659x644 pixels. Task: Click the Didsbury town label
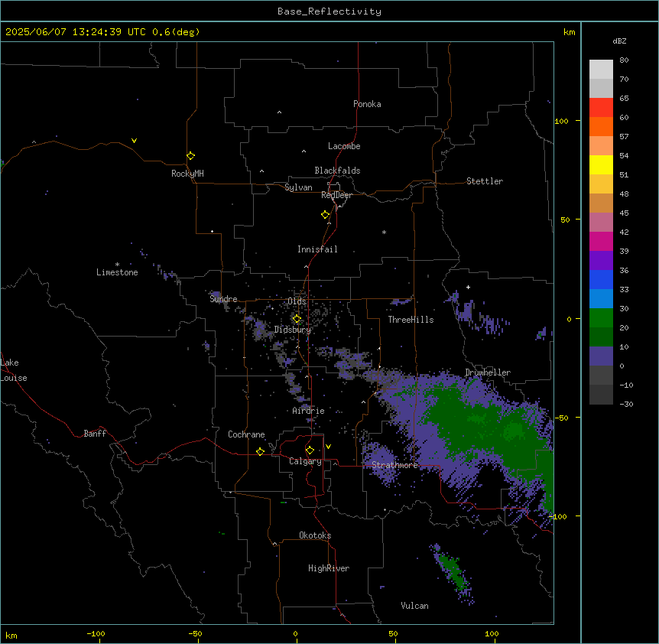293,330
